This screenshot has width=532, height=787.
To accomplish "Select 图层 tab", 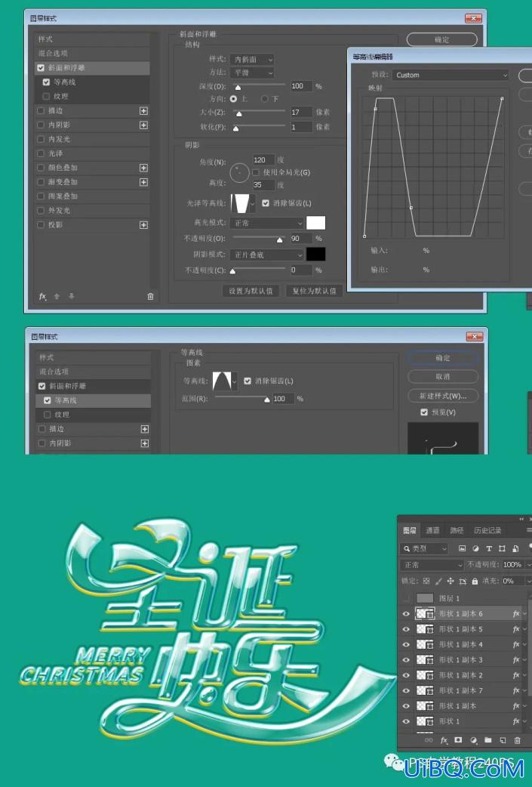I will (410, 530).
